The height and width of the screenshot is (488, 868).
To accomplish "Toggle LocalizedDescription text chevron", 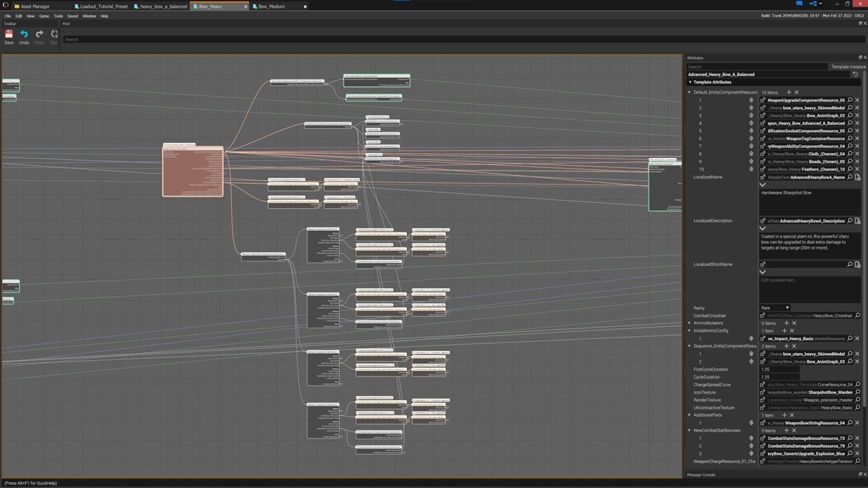I will [x=762, y=228].
